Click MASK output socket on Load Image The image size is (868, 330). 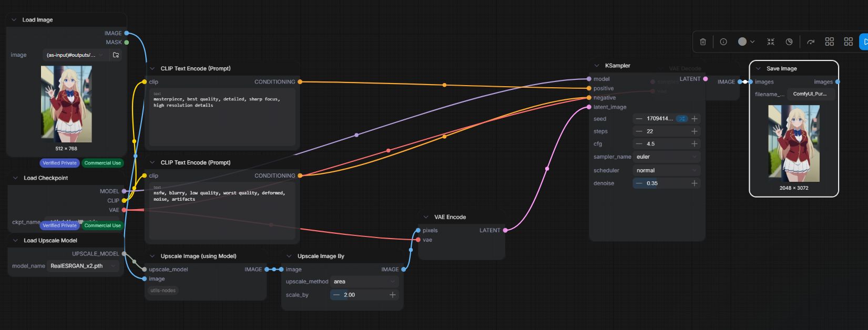[126, 43]
